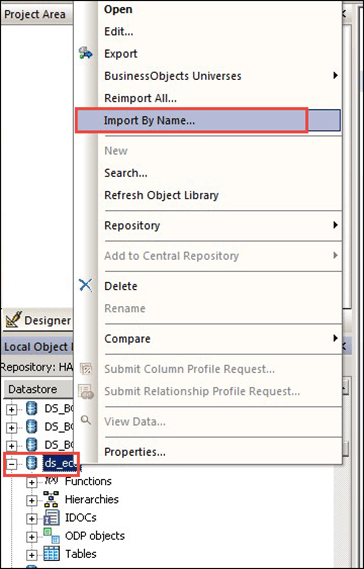Select IDOCs in the datastore tree

(x=81, y=518)
